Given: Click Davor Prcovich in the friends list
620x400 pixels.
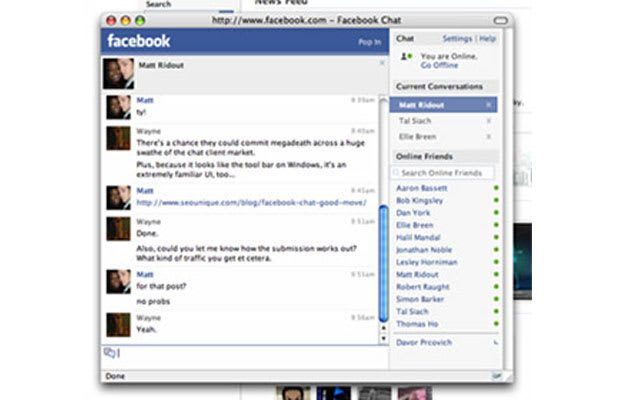Looking at the screenshot, I should (x=424, y=342).
